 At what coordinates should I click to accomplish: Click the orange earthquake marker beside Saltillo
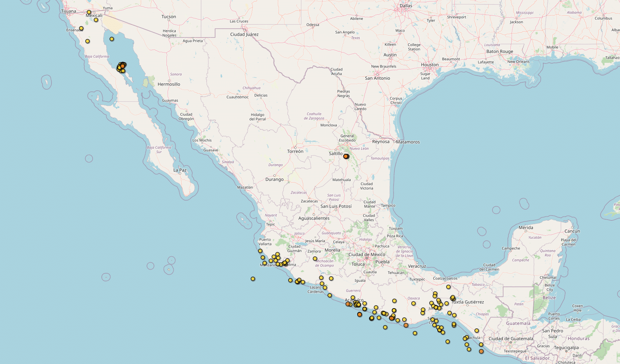(x=345, y=156)
